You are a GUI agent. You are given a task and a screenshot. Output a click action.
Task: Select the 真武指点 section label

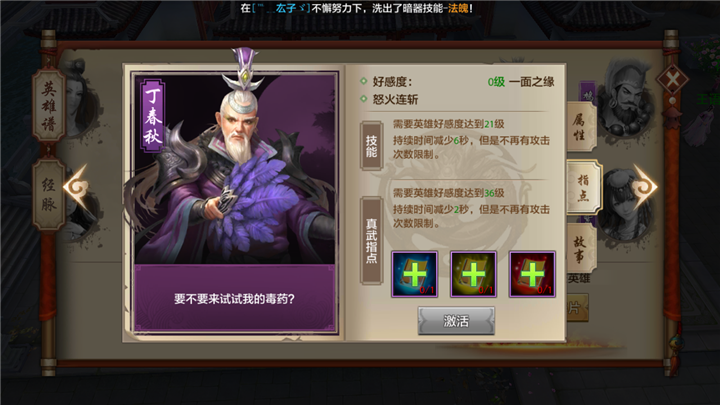(371, 240)
